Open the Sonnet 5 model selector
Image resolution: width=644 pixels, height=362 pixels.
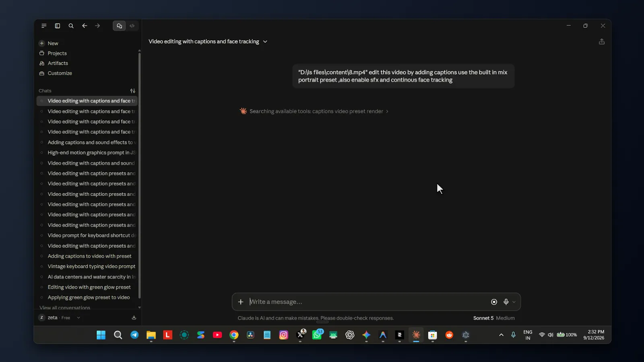coord(494,318)
